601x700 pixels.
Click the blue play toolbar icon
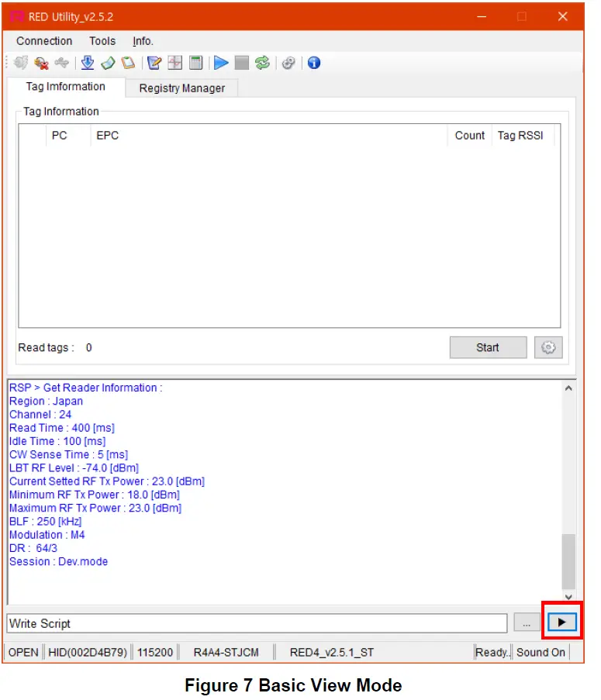point(221,63)
